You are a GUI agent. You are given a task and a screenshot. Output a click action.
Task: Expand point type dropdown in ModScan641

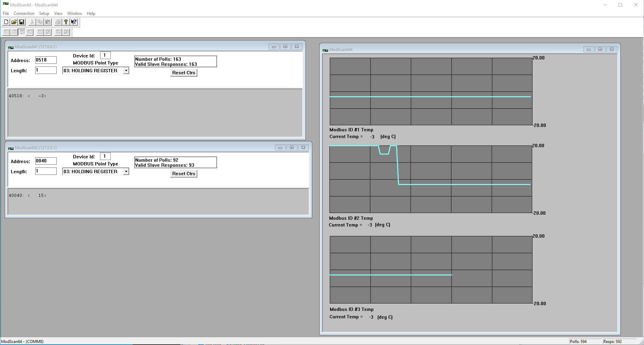126,71
